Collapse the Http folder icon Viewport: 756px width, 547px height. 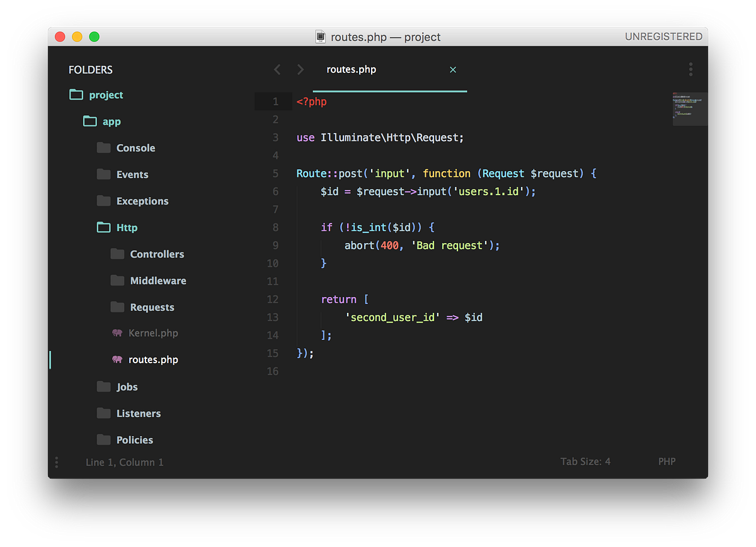(104, 227)
